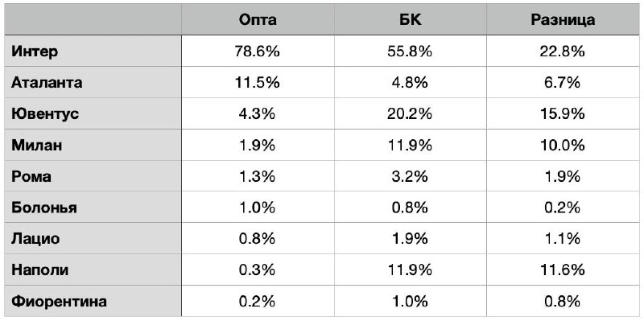Viewport: 644px width, 321px height.
Task: Select the Разница column header
Action: tap(562, 19)
